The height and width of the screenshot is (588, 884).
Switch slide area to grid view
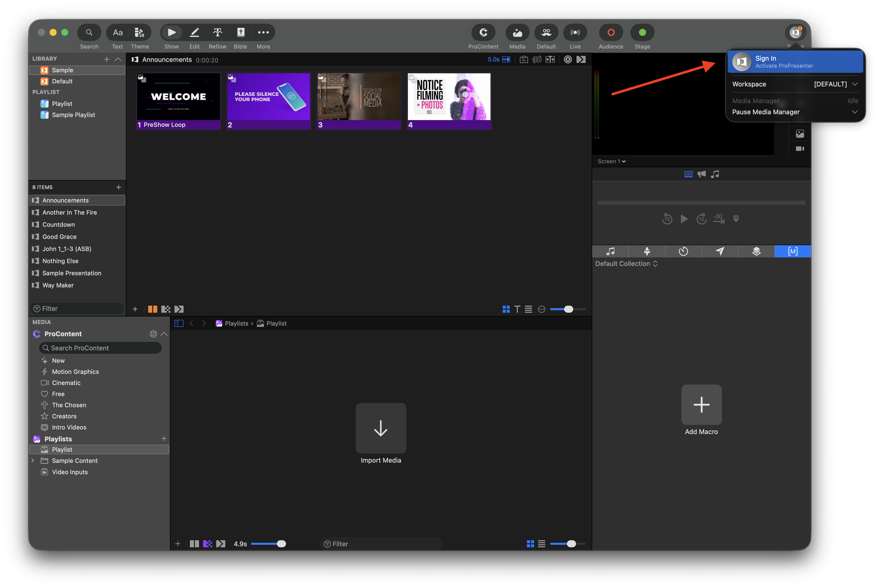pos(506,309)
